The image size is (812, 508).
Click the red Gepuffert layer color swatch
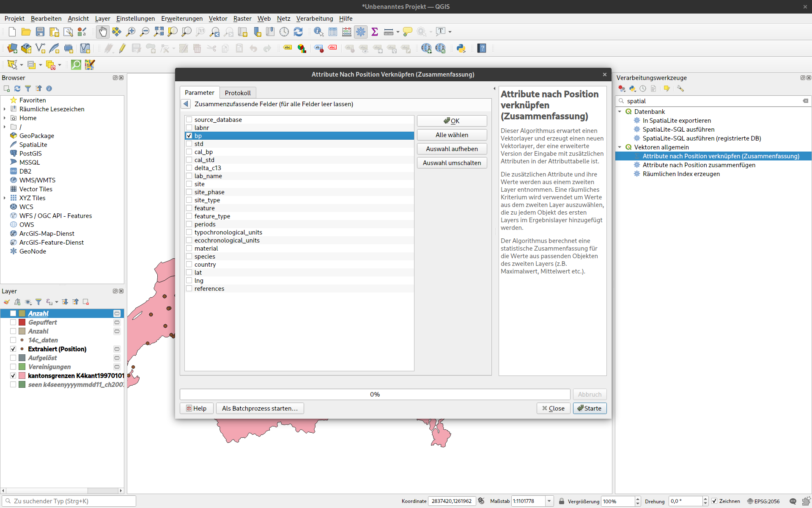pyautogui.click(x=22, y=323)
